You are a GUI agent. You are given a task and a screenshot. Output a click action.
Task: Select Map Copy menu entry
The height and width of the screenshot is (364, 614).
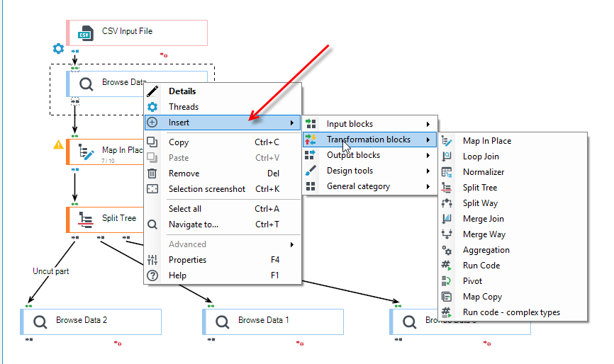513,297
